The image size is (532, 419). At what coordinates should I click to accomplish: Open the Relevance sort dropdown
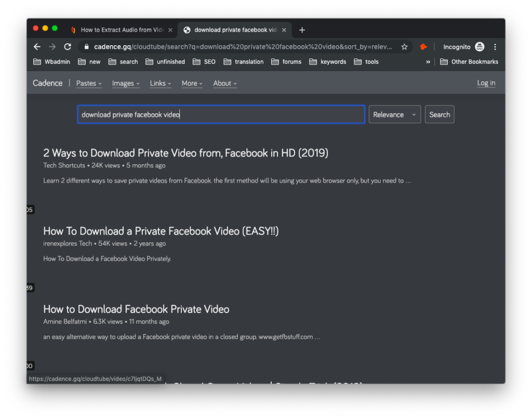tap(395, 114)
